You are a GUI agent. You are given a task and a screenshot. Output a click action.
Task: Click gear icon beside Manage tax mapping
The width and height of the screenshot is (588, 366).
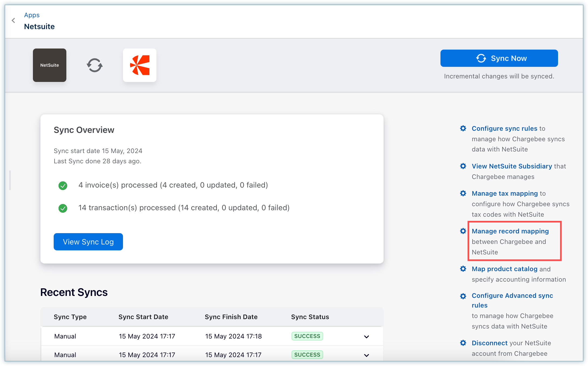(x=463, y=193)
